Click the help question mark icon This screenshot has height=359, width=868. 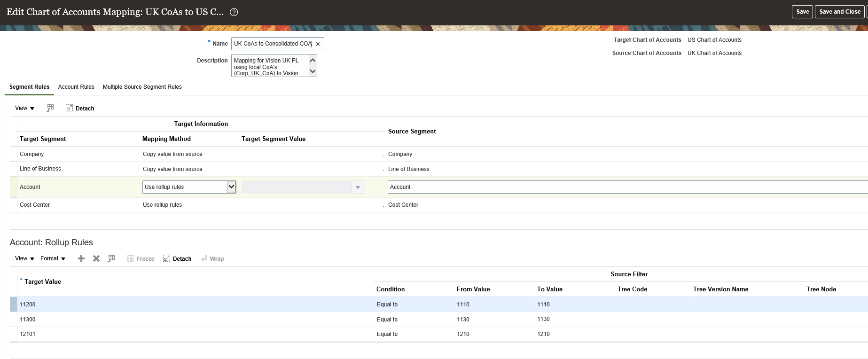pyautogui.click(x=234, y=12)
